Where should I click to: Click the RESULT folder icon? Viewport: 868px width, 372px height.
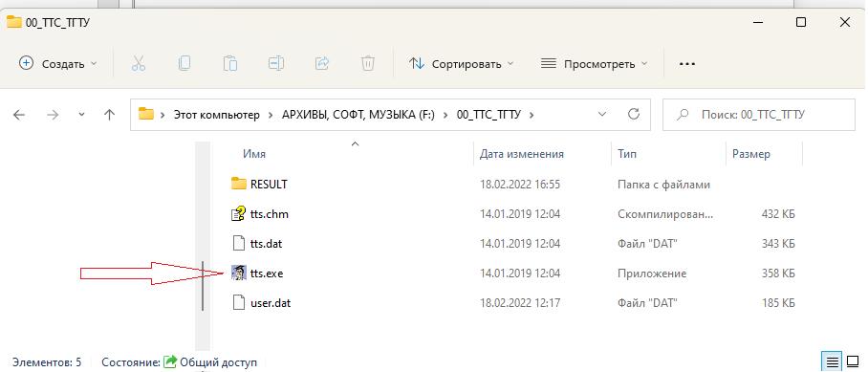[239, 184]
